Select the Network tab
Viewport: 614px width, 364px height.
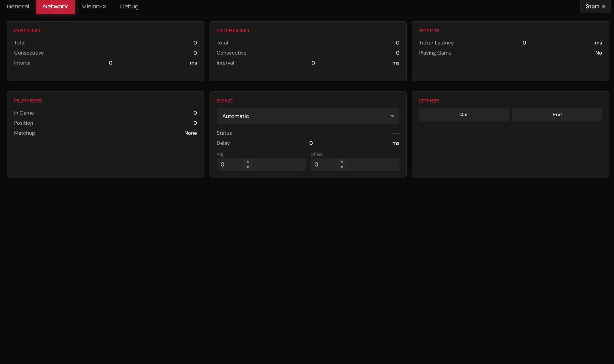click(55, 6)
